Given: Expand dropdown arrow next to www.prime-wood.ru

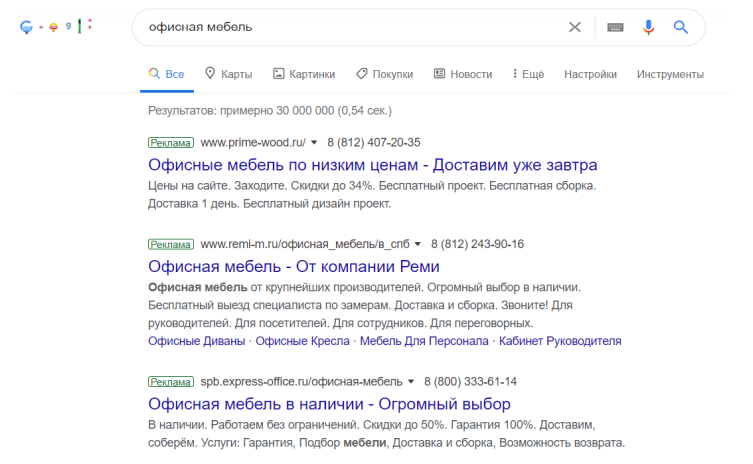Looking at the screenshot, I should 314,143.
